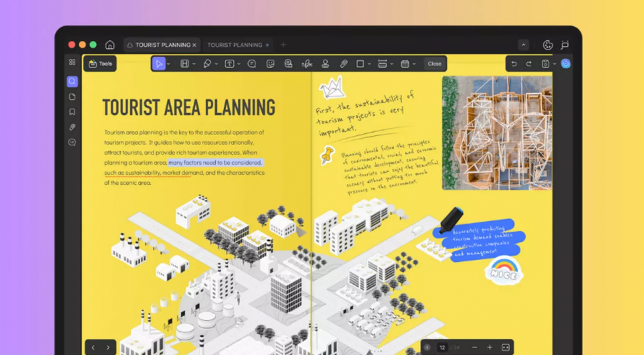The height and width of the screenshot is (355, 644).
Task: Click the fit width view icon
Action: point(506,347)
